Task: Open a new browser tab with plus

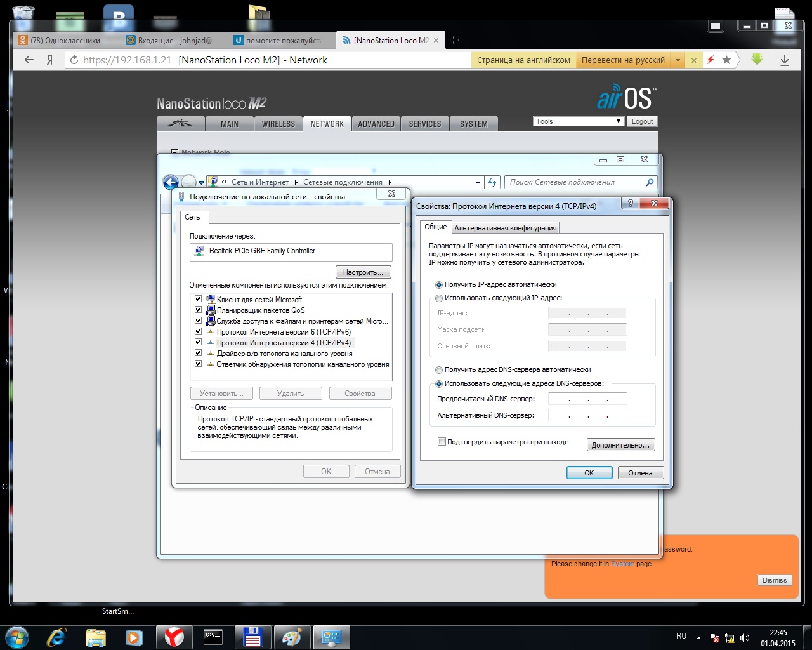Action: click(454, 40)
